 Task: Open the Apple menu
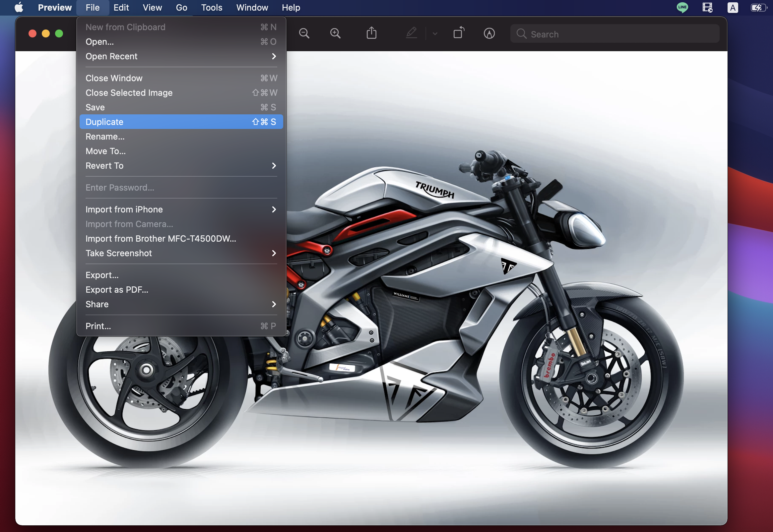pos(19,7)
